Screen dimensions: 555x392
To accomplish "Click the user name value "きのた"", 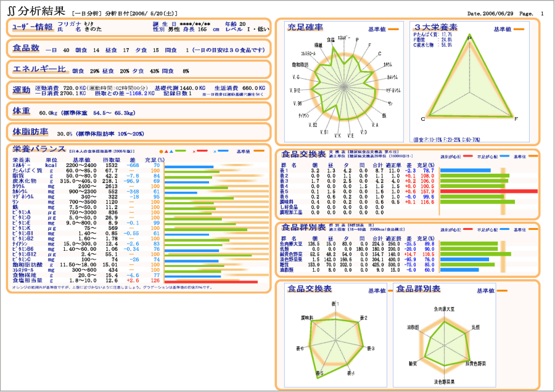I will point(93,30).
